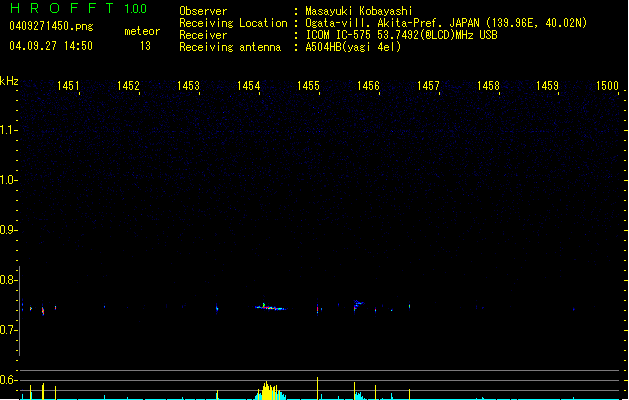Screen dimensions: 629x400
Task: Click the 0.7 kHz frequency label
Action: (x=8, y=330)
